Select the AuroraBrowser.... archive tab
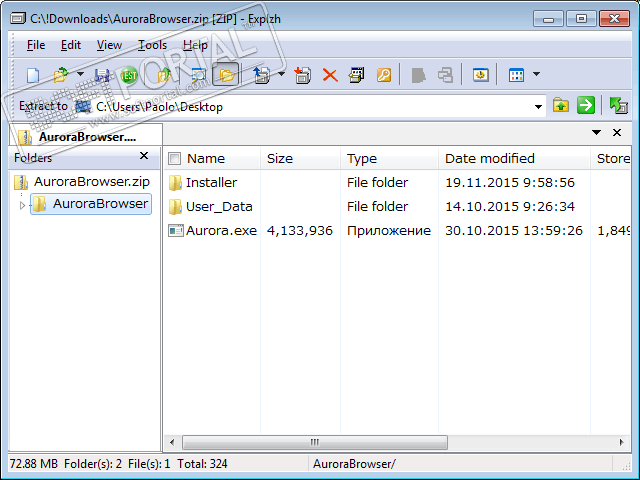This screenshot has height=480, width=640. [86, 136]
